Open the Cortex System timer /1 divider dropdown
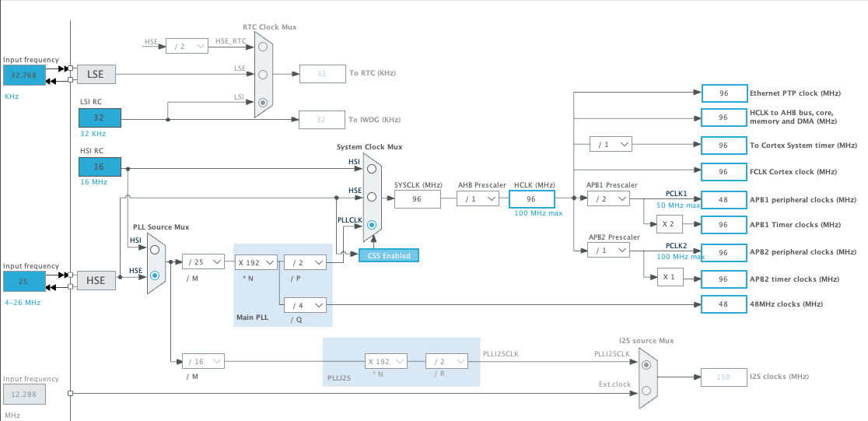The width and height of the screenshot is (868, 421). coord(611,145)
